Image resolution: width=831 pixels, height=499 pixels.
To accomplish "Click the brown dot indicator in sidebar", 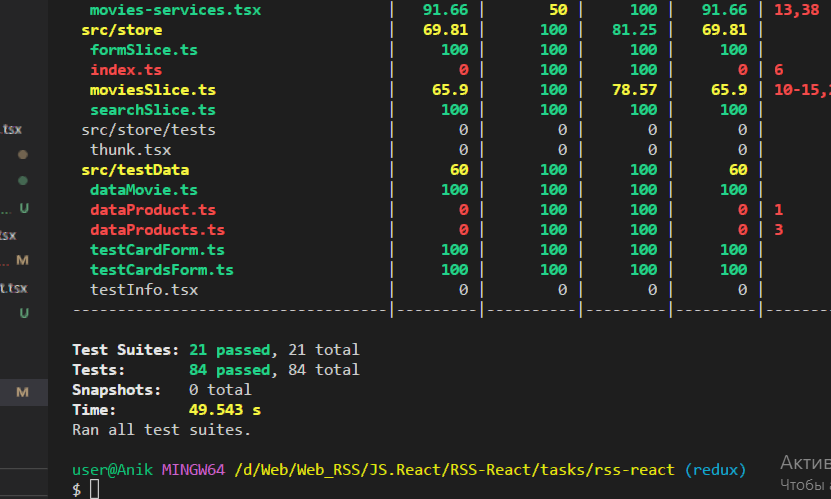I will [23, 155].
